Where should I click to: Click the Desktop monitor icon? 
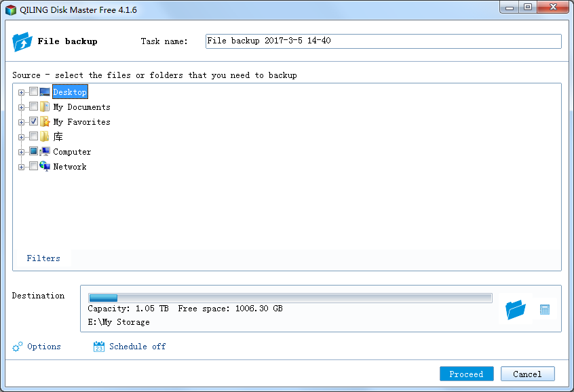click(x=45, y=92)
